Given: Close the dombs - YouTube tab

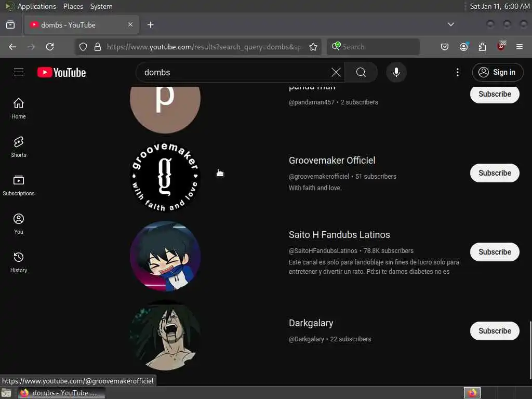Looking at the screenshot, I should [x=130, y=24].
